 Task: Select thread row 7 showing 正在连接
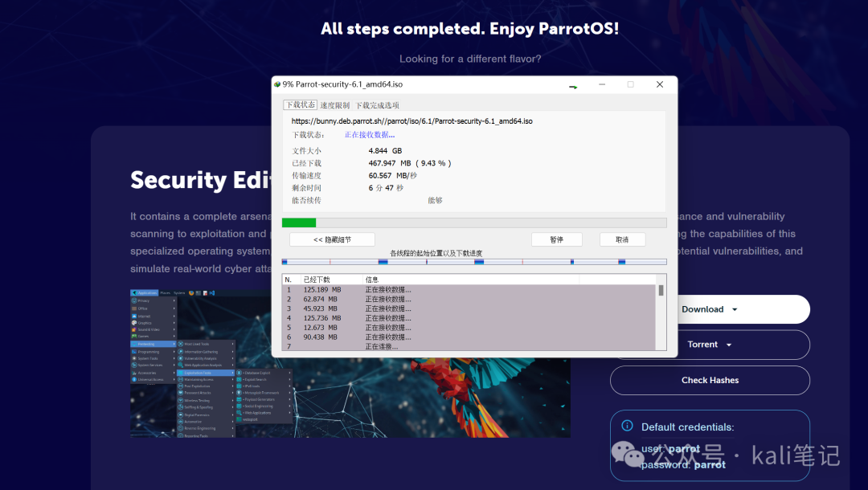pos(469,346)
